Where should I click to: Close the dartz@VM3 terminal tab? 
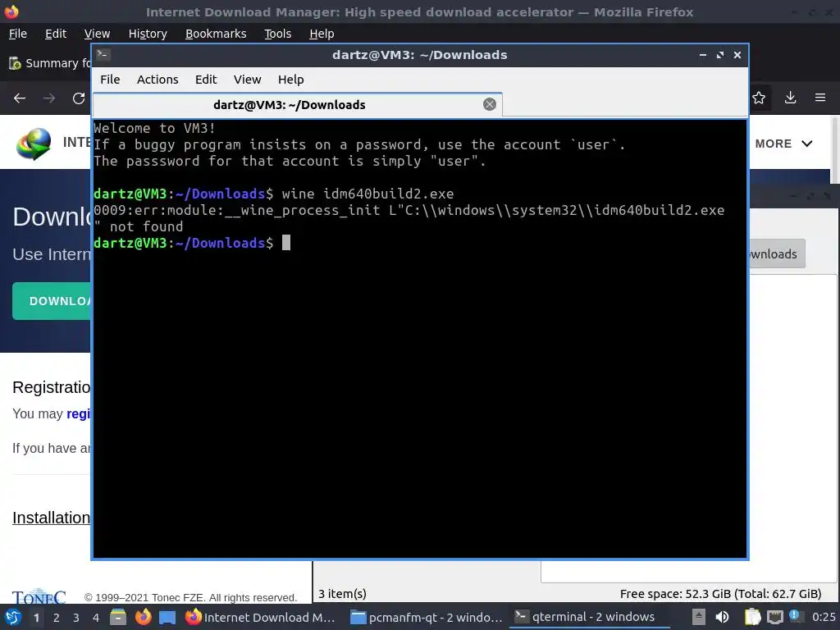point(489,104)
